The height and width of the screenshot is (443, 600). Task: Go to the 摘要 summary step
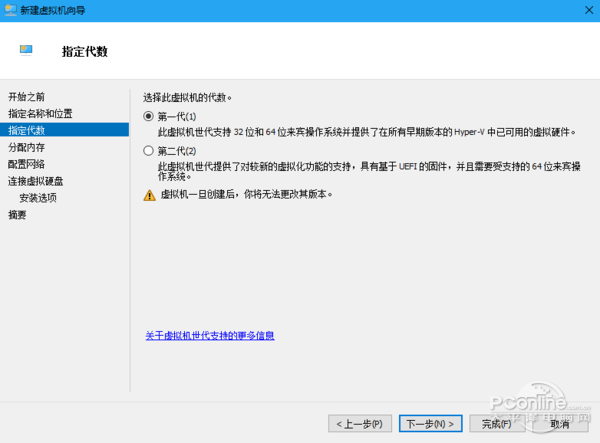[x=17, y=215]
